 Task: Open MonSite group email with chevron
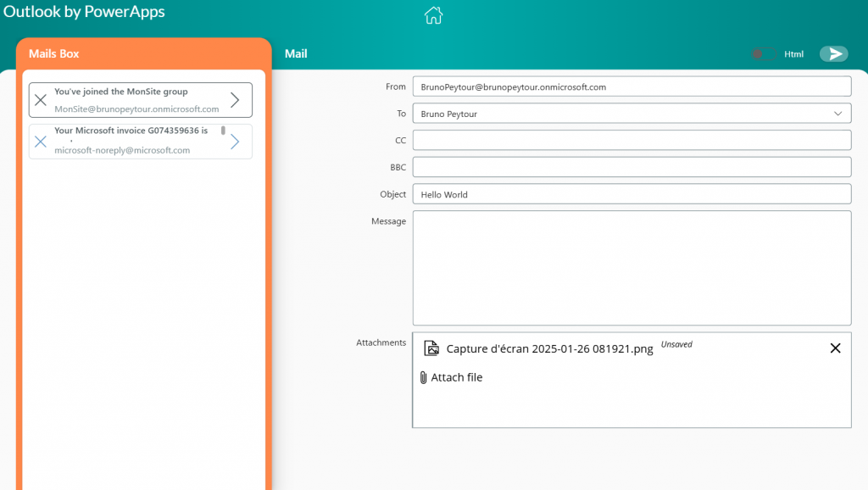coord(236,100)
